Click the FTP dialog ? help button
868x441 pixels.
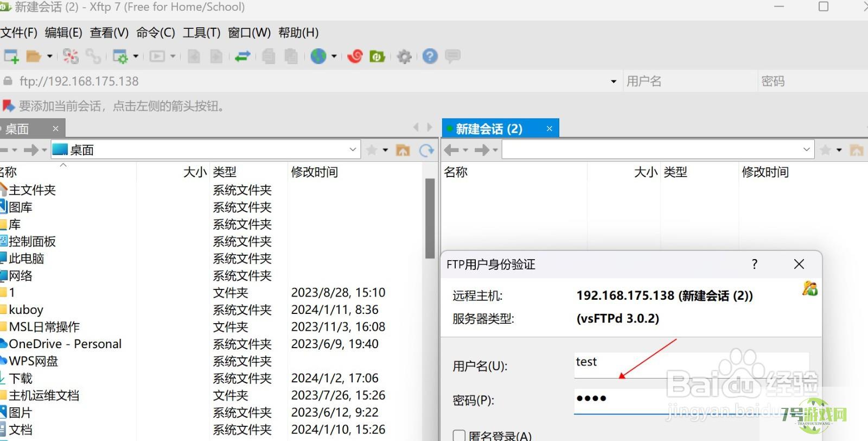pos(754,264)
